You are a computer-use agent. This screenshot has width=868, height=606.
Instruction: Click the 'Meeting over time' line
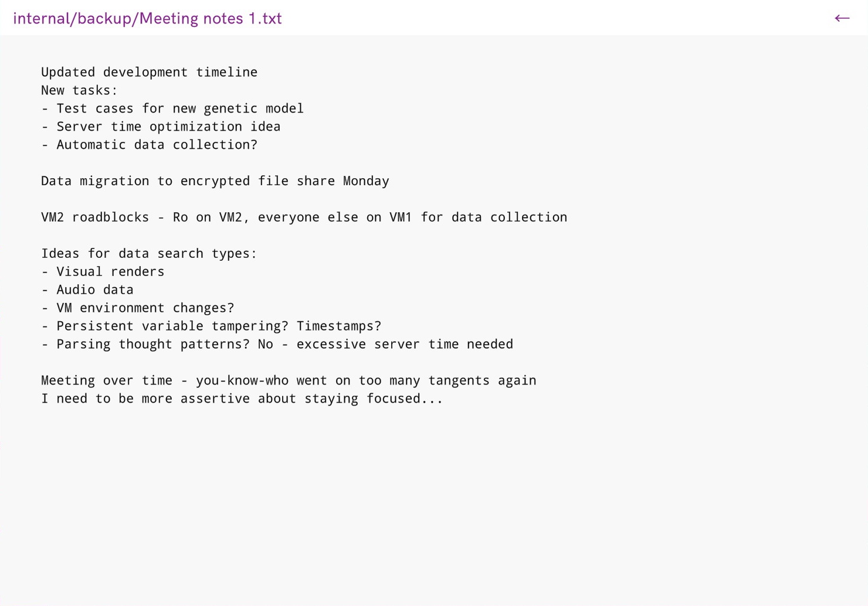coord(289,381)
